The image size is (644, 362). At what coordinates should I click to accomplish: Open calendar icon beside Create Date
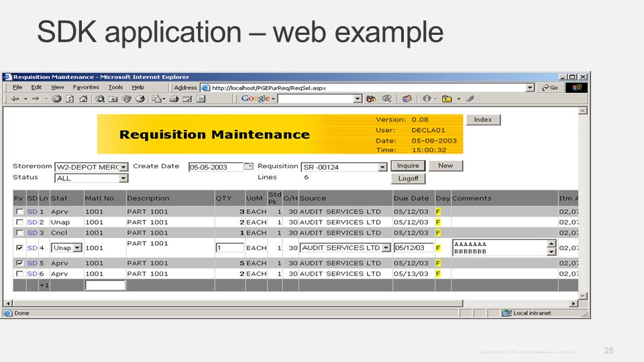click(x=248, y=166)
